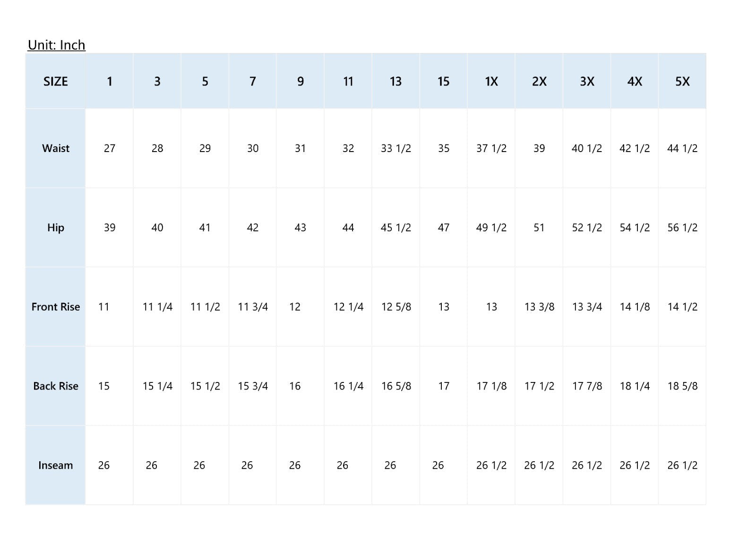Select front rise value 14 1/8
Viewport: 756px width, 534px height.
(x=635, y=307)
